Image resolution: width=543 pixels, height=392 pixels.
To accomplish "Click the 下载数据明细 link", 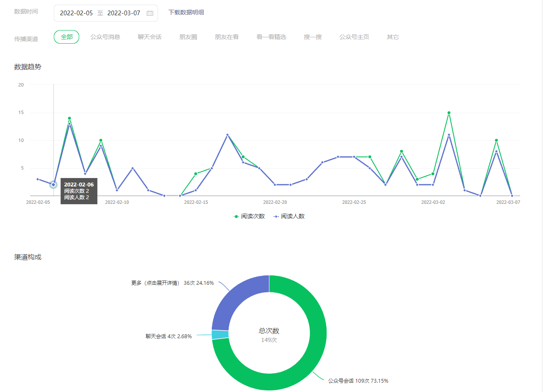I will click(186, 12).
